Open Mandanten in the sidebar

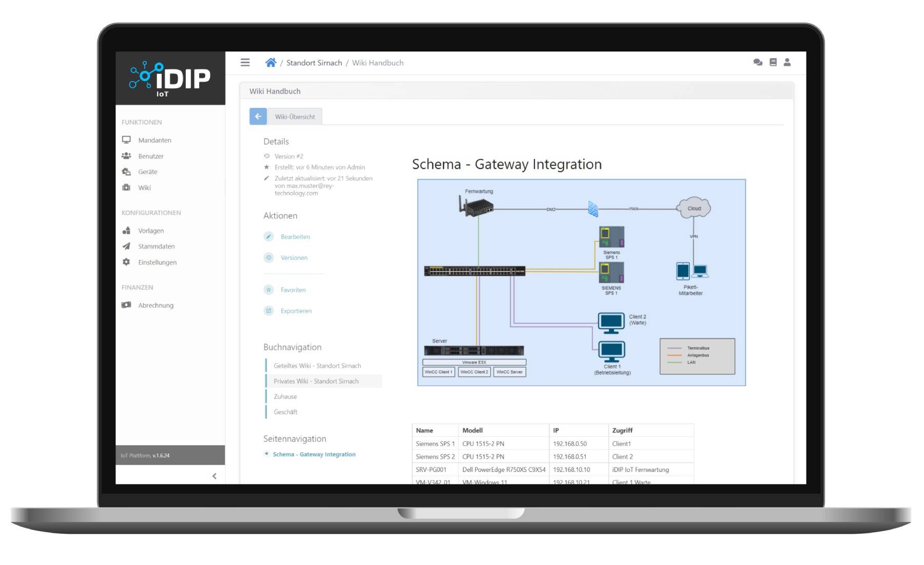tap(155, 140)
